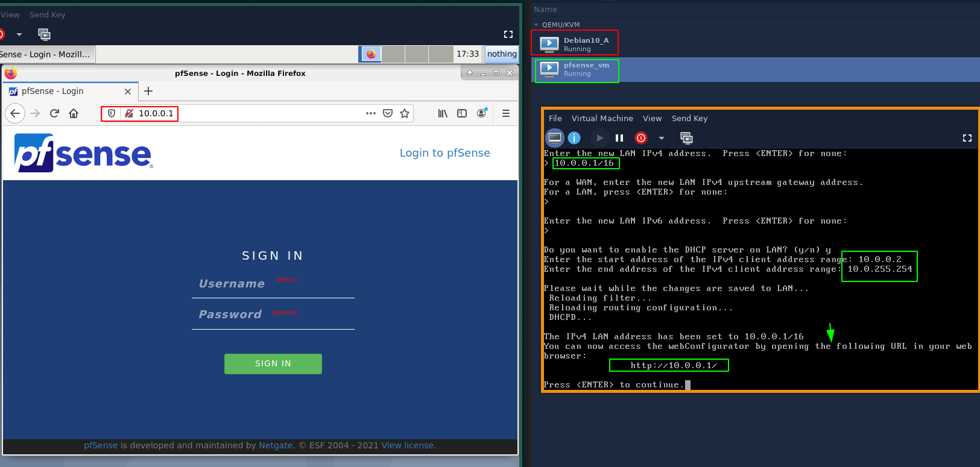Open the Firefox hamburger menu
Image resolution: width=980 pixels, height=467 pixels.
coord(506,113)
